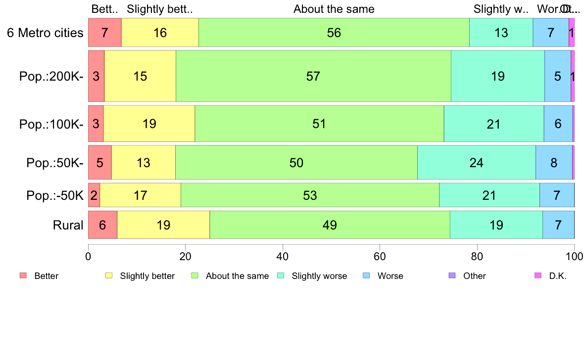Click the red 7 Better segment in Metro cities
Viewport: 588px width, 364px height.
point(104,33)
